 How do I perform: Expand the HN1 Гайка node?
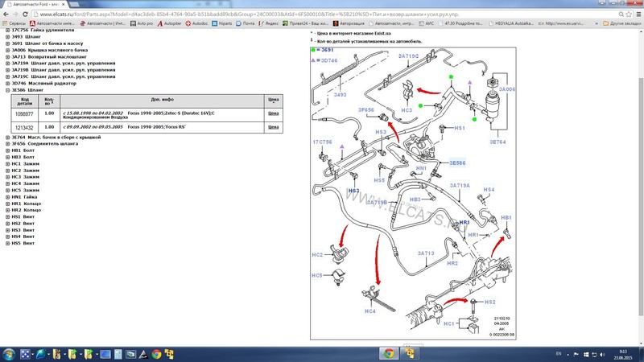(x=8, y=197)
